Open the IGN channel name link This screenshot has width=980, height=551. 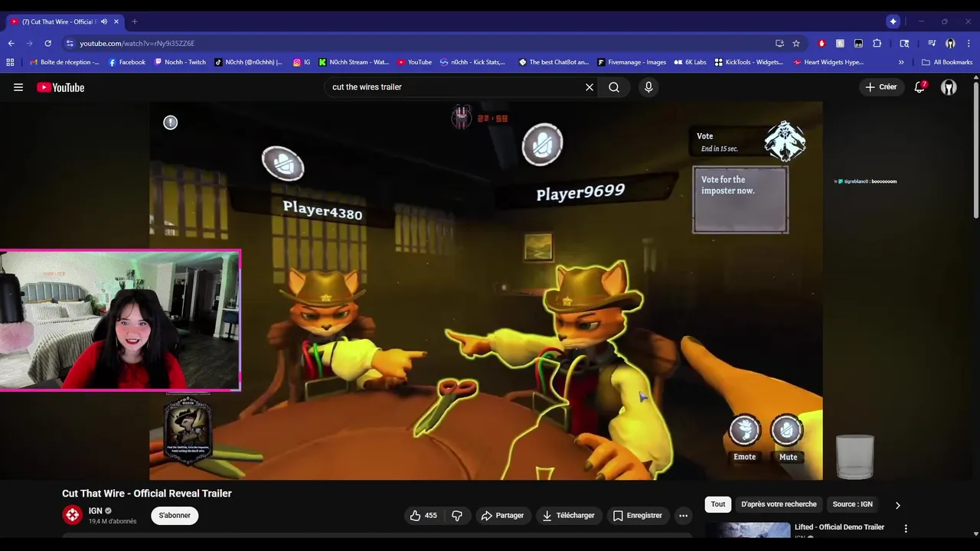coord(95,510)
